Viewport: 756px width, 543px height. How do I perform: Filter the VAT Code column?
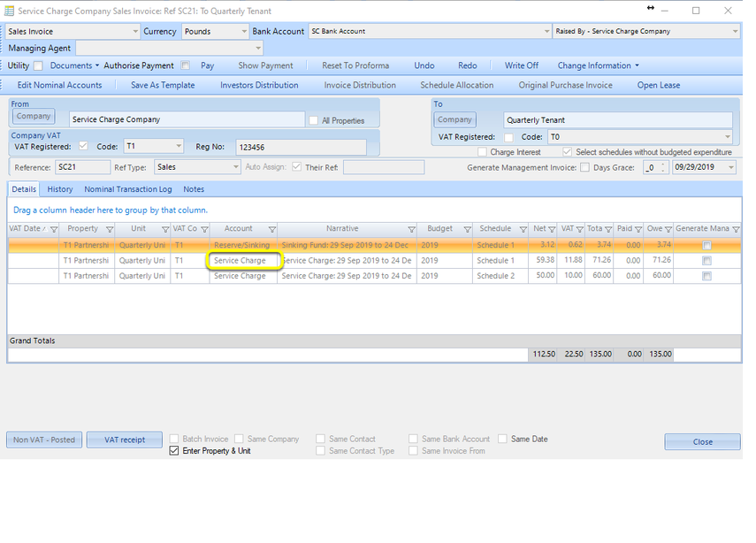pyautogui.click(x=204, y=229)
